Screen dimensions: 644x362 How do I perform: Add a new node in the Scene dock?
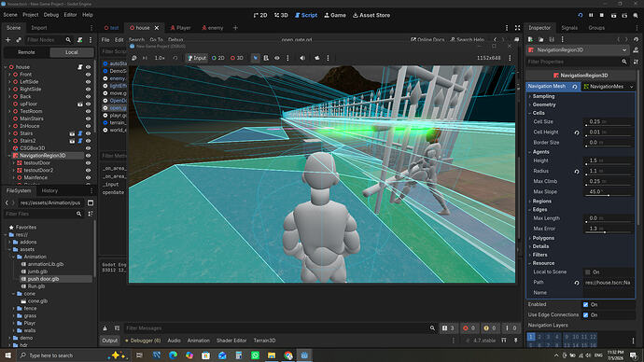(7, 40)
